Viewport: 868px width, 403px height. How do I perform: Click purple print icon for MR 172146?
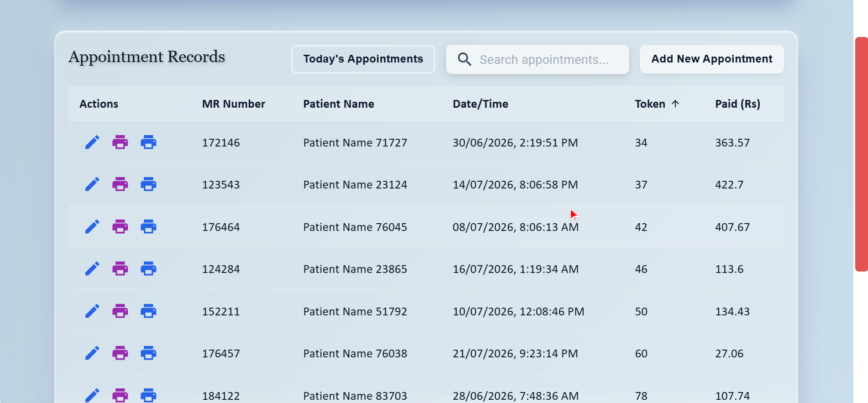(120, 142)
